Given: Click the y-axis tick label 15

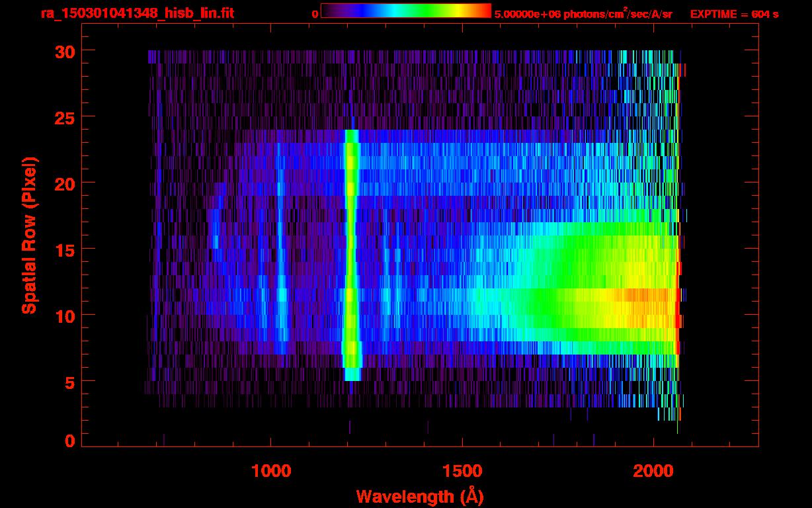Looking at the screenshot, I should (64, 249).
